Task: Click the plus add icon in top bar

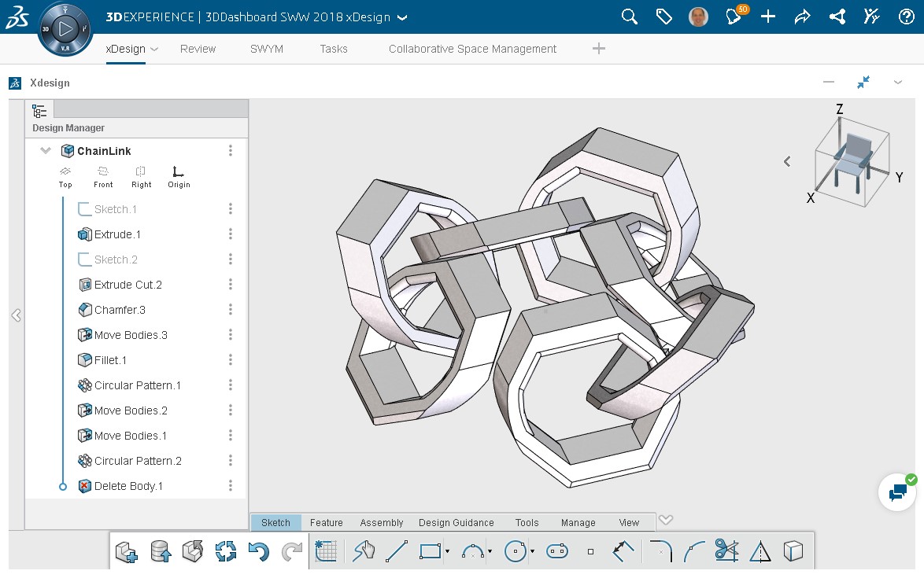Action: pyautogui.click(x=768, y=17)
